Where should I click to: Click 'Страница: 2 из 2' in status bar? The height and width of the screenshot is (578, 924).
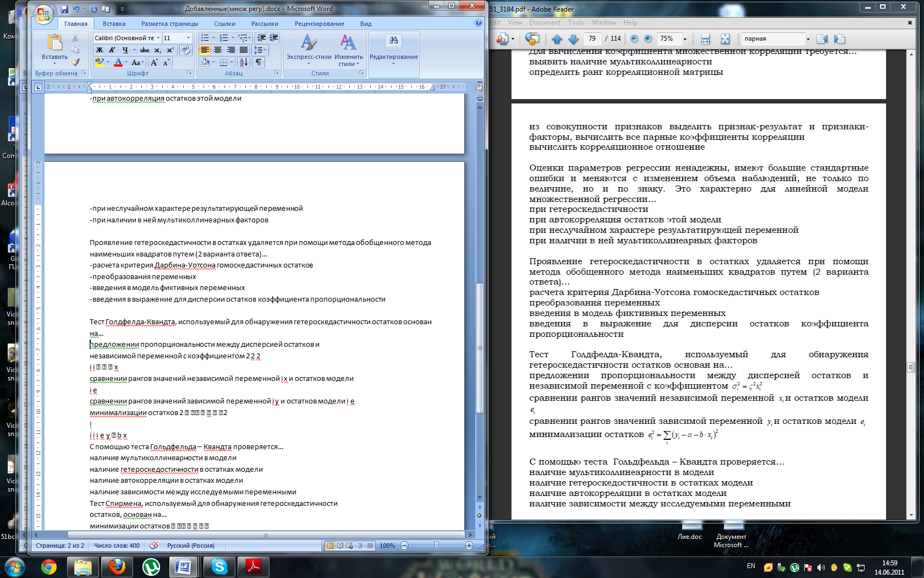point(60,546)
